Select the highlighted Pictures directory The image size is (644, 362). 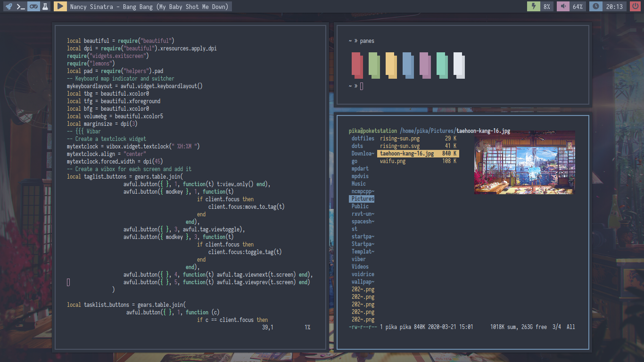click(362, 199)
